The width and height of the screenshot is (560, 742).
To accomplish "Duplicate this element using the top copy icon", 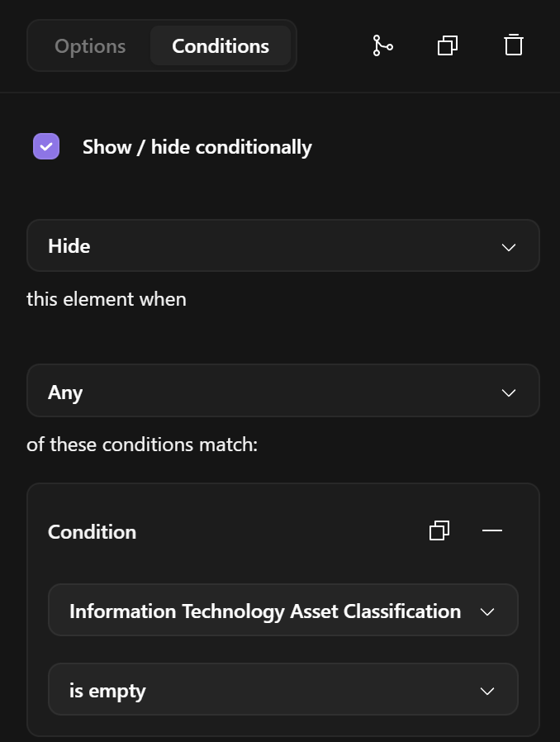I will (448, 45).
